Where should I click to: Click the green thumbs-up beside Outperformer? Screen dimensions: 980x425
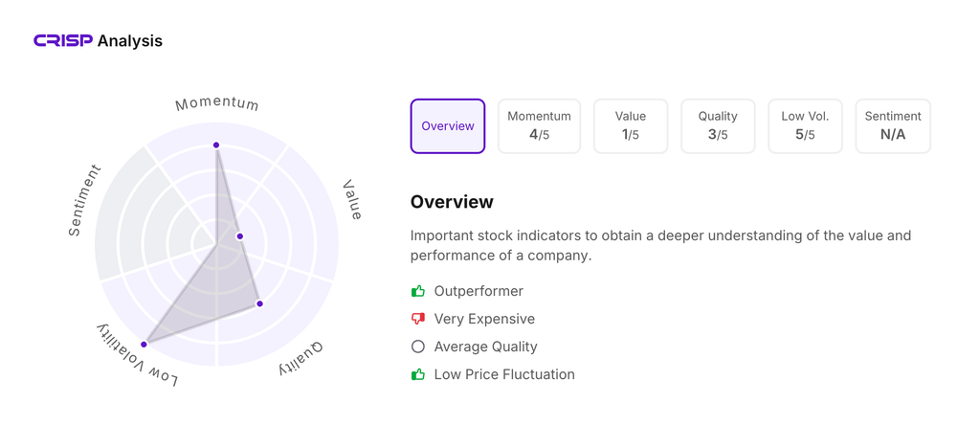pyautogui.click(x=418, y=291)
